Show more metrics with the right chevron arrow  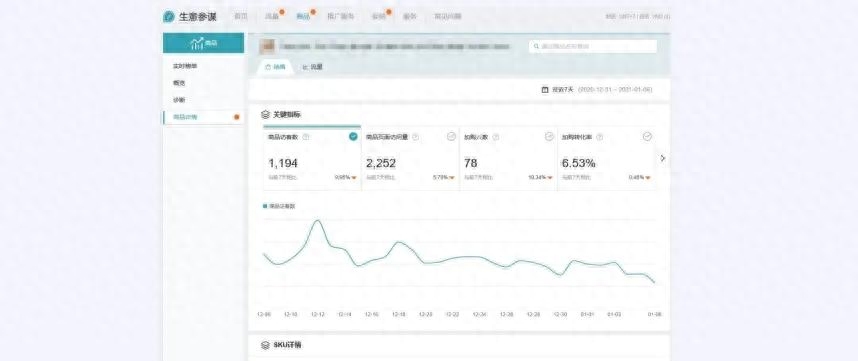tap(663, 158)
